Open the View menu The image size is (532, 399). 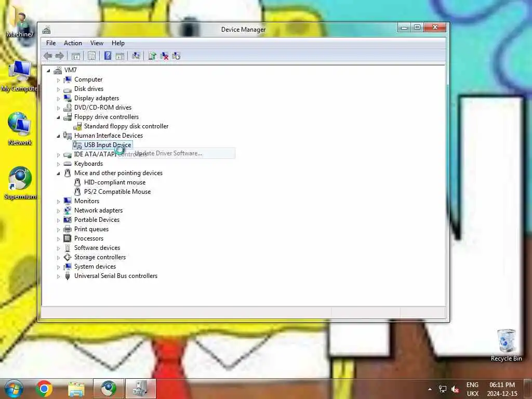point(97,43)
